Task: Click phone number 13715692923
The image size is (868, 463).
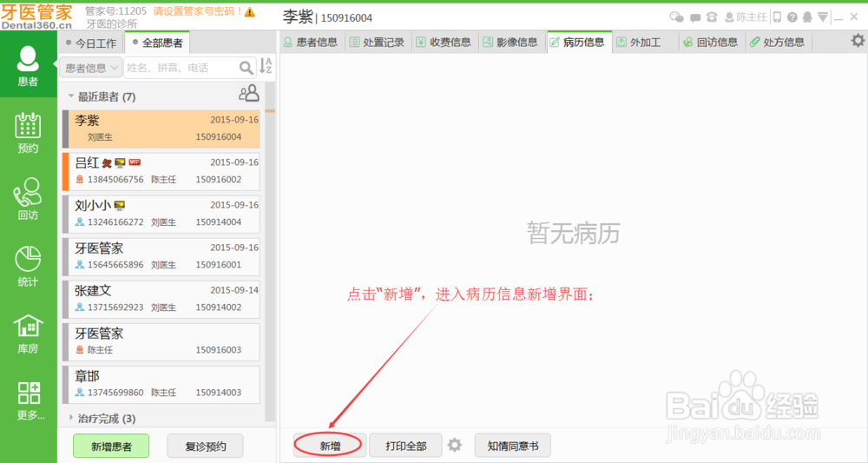Action: tap(115, 308)
